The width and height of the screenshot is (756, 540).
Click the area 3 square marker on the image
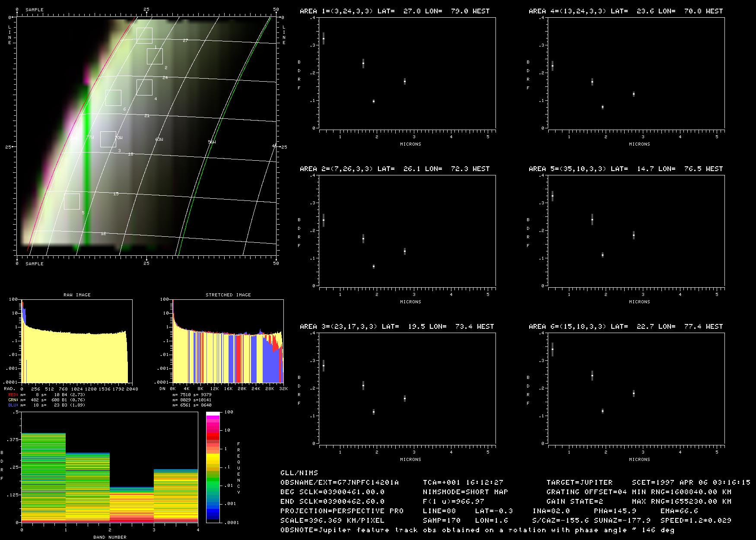108,139
